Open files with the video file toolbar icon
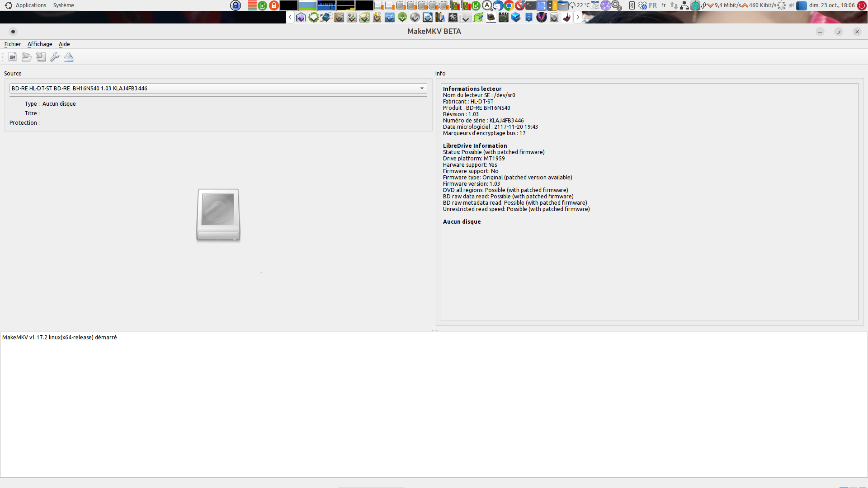Screen dimensions: 868x488 tap(13, 57)
